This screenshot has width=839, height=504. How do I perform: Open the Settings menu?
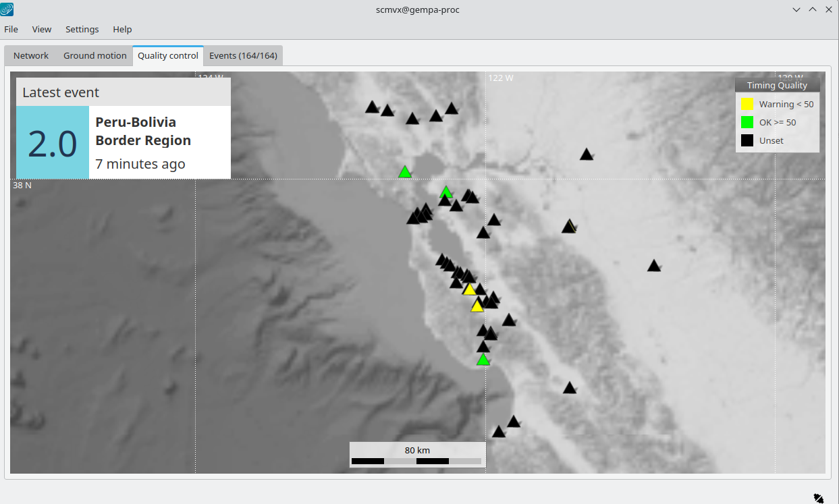tap(82, 29)
